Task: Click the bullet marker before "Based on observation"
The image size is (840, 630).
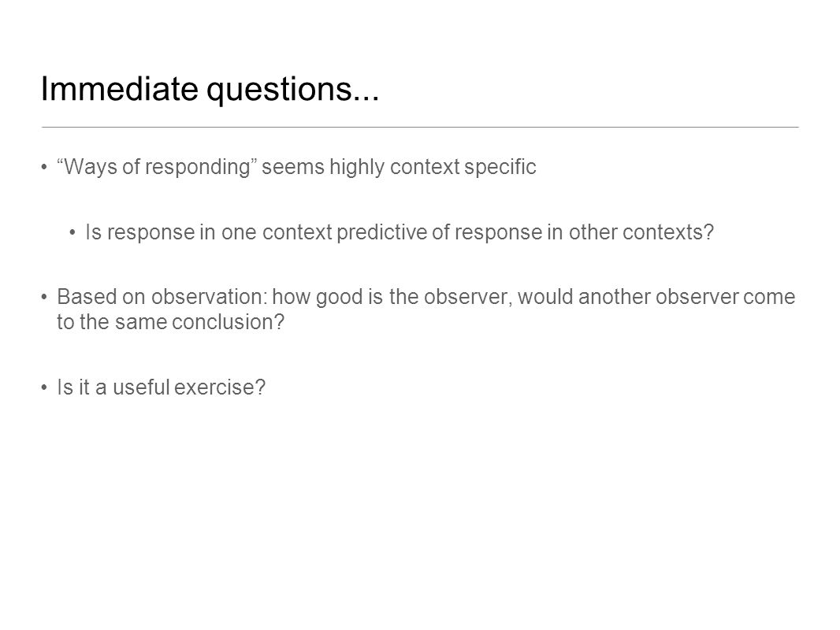Action: 44,298
